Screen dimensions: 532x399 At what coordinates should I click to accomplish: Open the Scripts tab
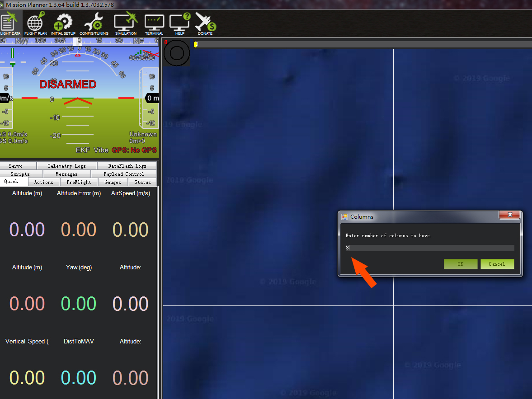(x=21, y=174)
